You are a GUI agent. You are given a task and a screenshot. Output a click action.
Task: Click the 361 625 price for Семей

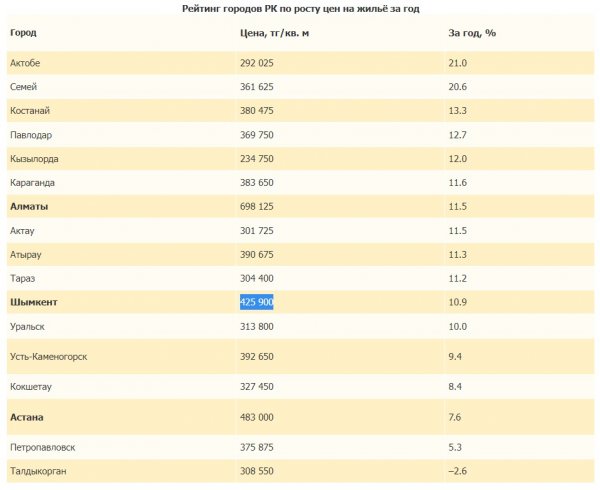tap(257, 87)
